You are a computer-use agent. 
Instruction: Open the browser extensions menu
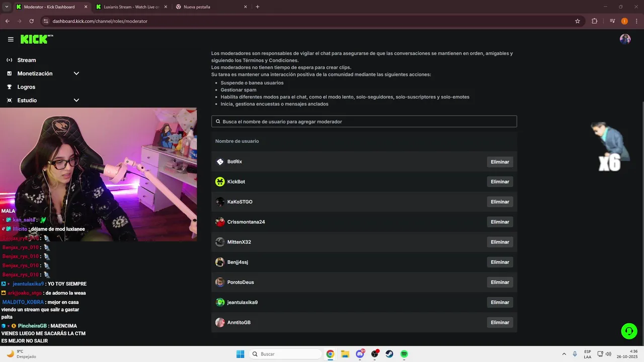595,21
